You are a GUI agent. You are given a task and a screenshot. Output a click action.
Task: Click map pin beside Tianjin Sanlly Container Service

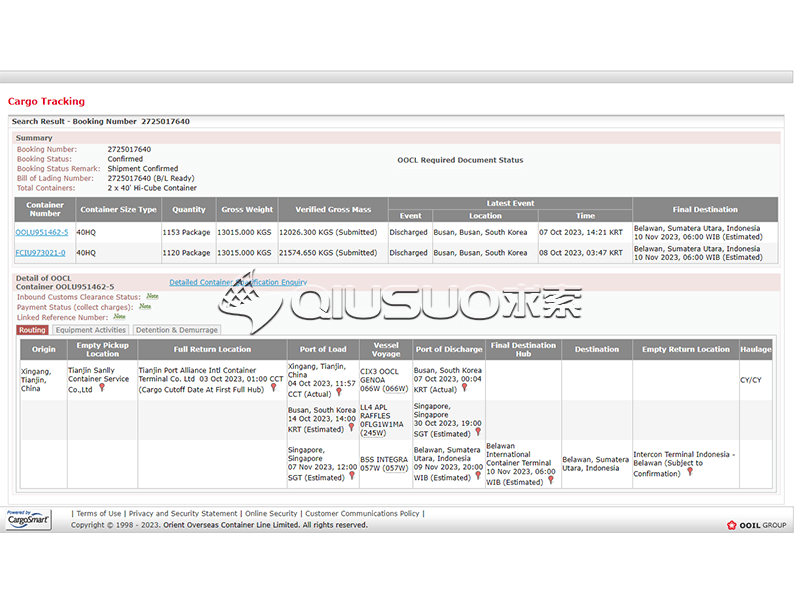click(x=102, y=388)
